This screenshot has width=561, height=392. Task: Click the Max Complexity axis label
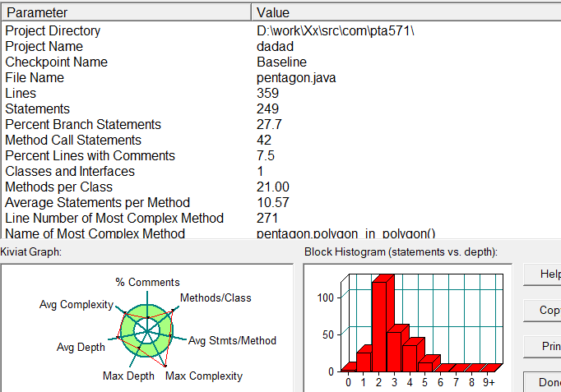pyautogui.click(x=204, y=376)
